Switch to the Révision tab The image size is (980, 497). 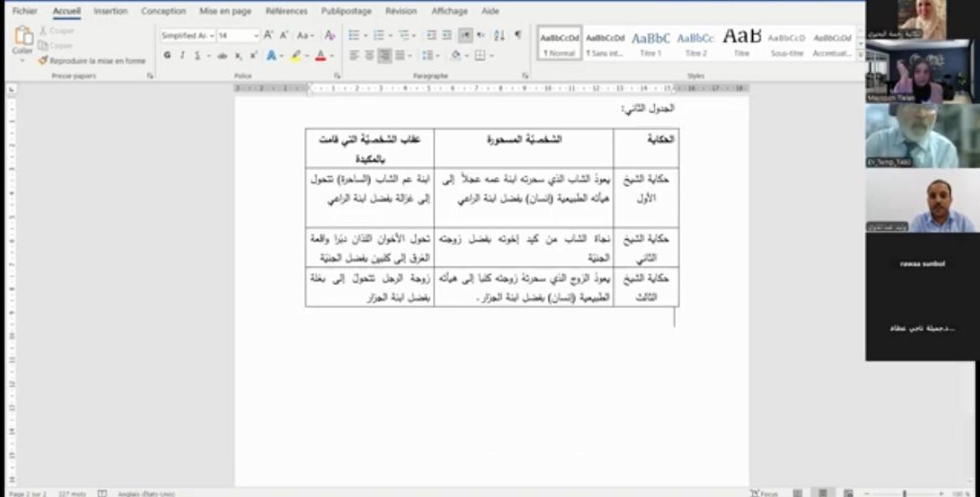pyautogui.click(x=400, y=11)
